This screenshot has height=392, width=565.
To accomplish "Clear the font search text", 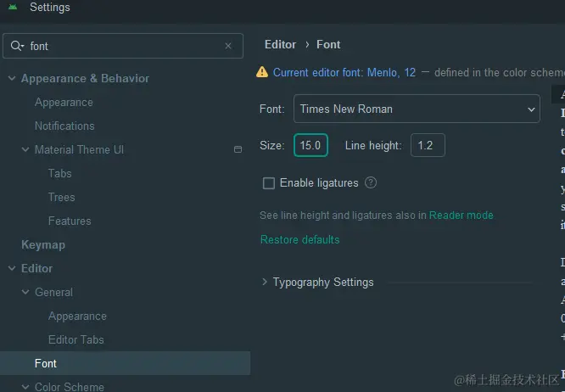I will click(x=228, y=46).
